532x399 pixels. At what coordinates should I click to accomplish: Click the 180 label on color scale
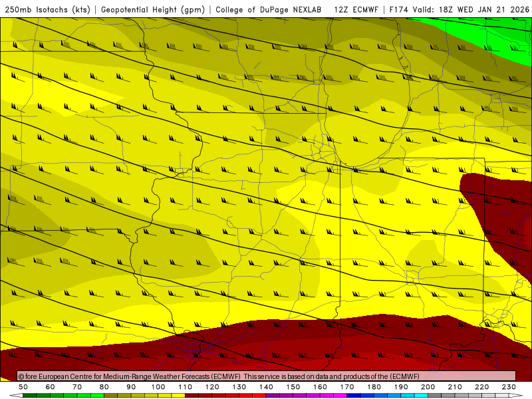(x=374, y=387)
